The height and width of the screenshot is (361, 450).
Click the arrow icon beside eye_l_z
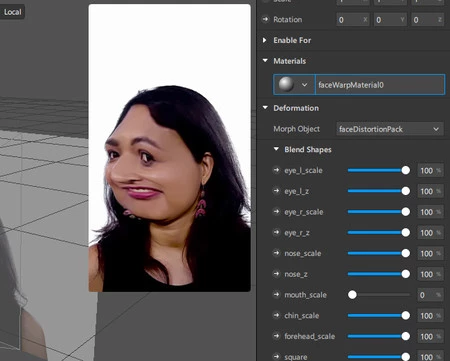click(x=276, y=191)
